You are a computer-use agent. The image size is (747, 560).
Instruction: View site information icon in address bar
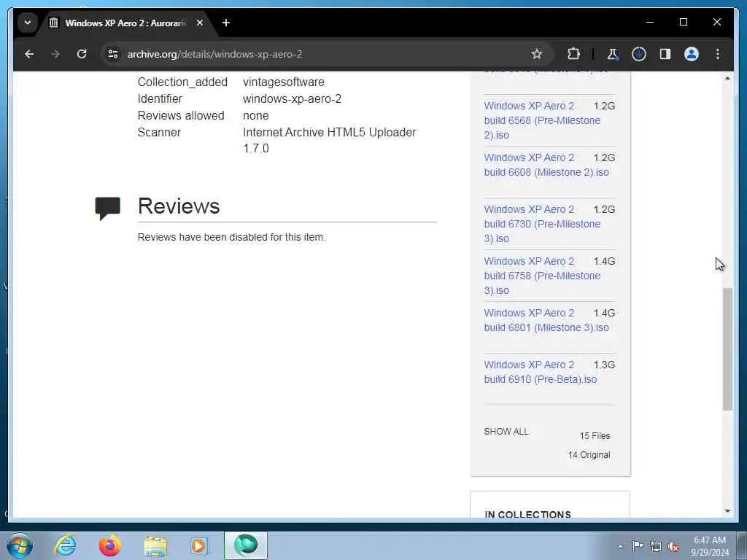pyautogui.click(x=113, y=54)
